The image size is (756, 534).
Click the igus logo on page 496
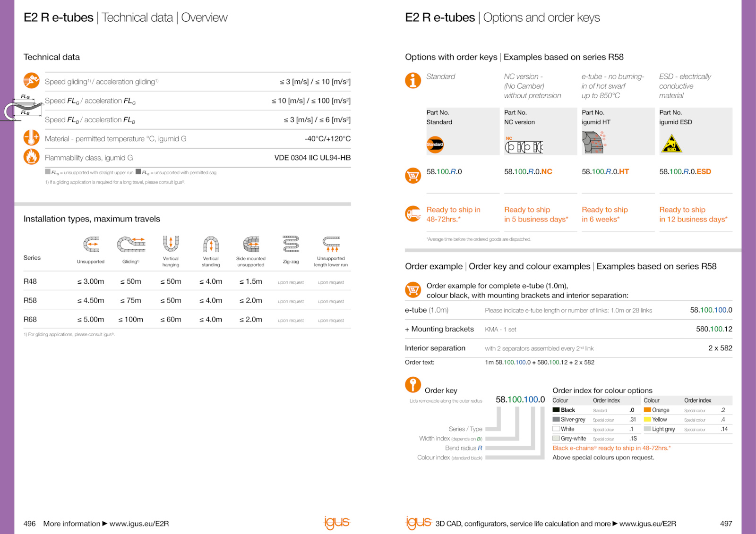tap(337, 522)
